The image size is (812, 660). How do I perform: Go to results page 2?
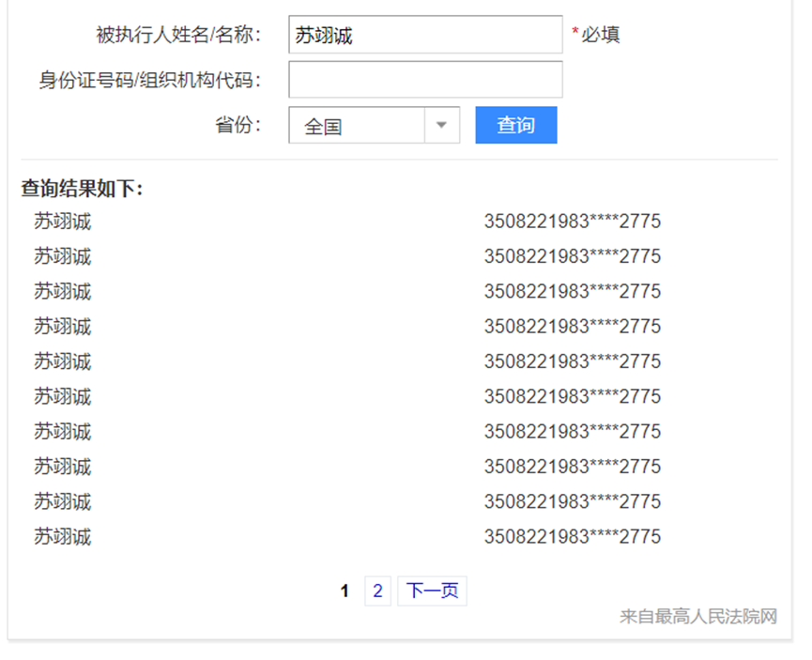(x=377, y=591)
